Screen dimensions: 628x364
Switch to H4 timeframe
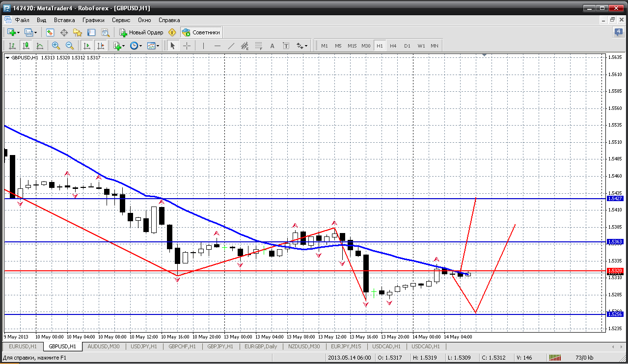pos(393,46)
